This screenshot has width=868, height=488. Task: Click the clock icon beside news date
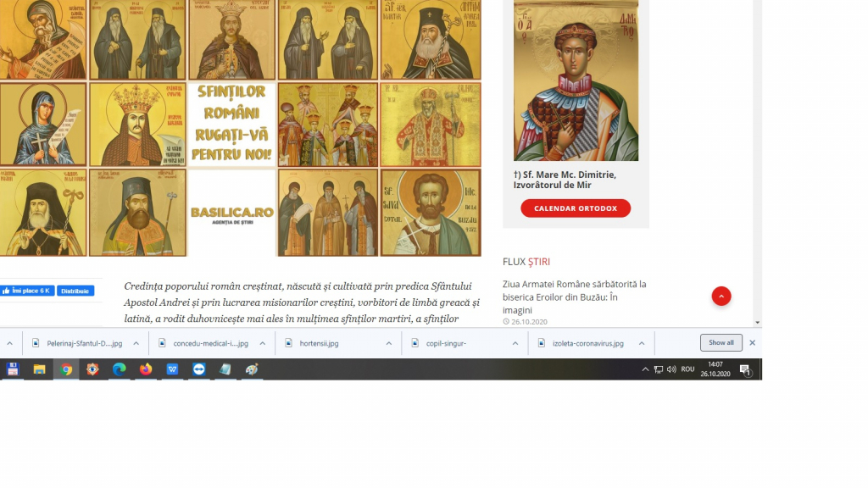click(x=506, y=321)
